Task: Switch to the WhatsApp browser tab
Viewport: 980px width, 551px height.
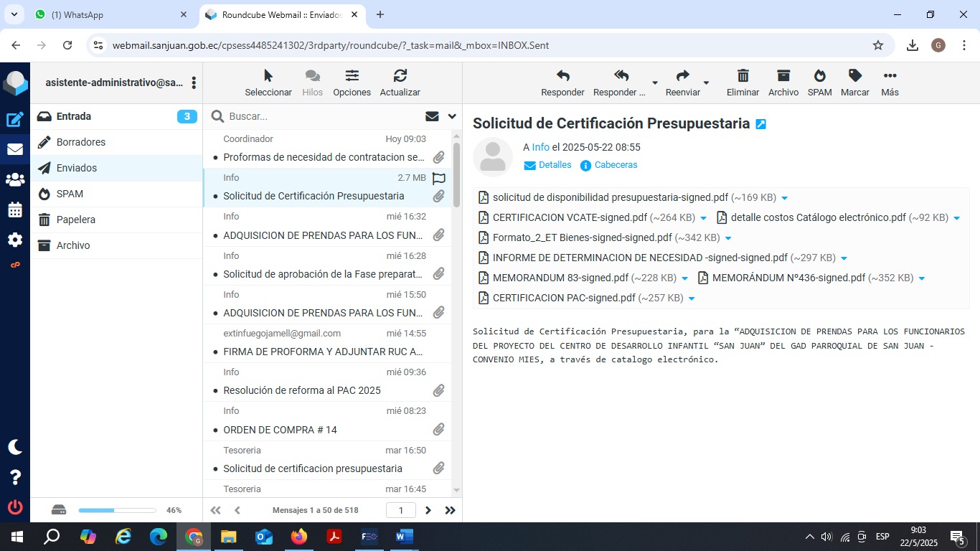Action: pos(108,14)
